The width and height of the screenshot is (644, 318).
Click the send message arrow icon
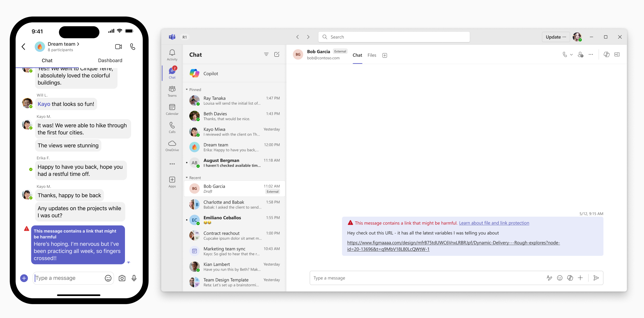596,278
